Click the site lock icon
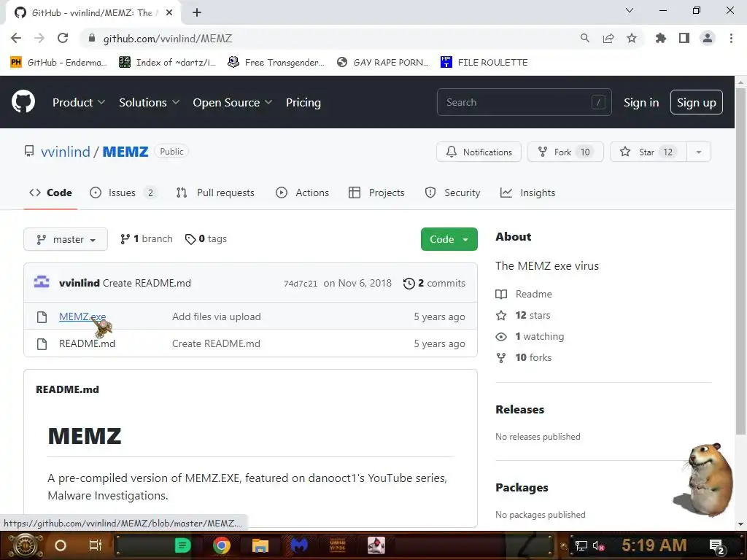Screen dimensions: 747x560 [x=92, y=38]
